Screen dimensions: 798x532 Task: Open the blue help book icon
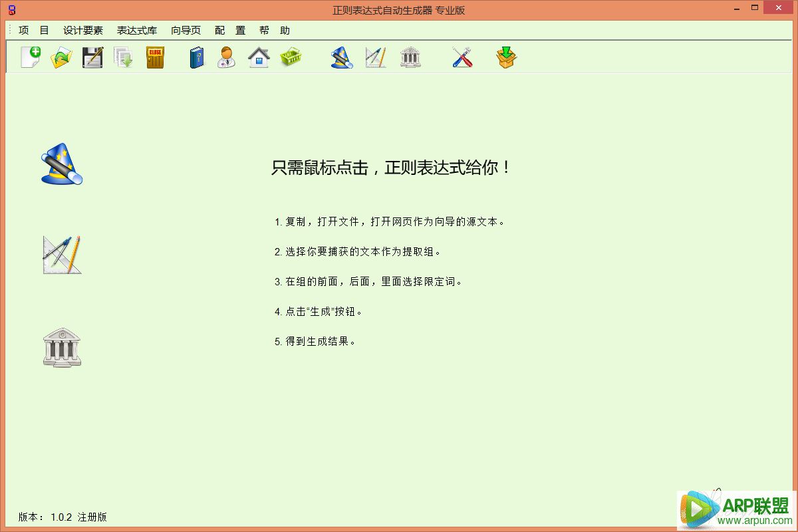(197, 57)
